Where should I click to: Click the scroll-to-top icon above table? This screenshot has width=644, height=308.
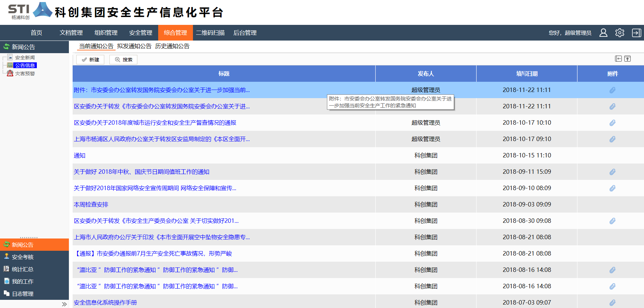[627, 59]
